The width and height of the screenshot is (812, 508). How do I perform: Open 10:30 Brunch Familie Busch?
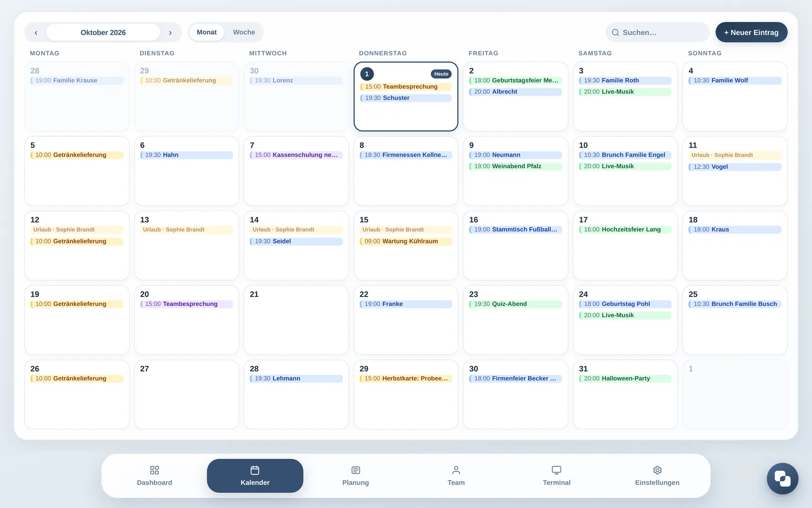[735, 304]
